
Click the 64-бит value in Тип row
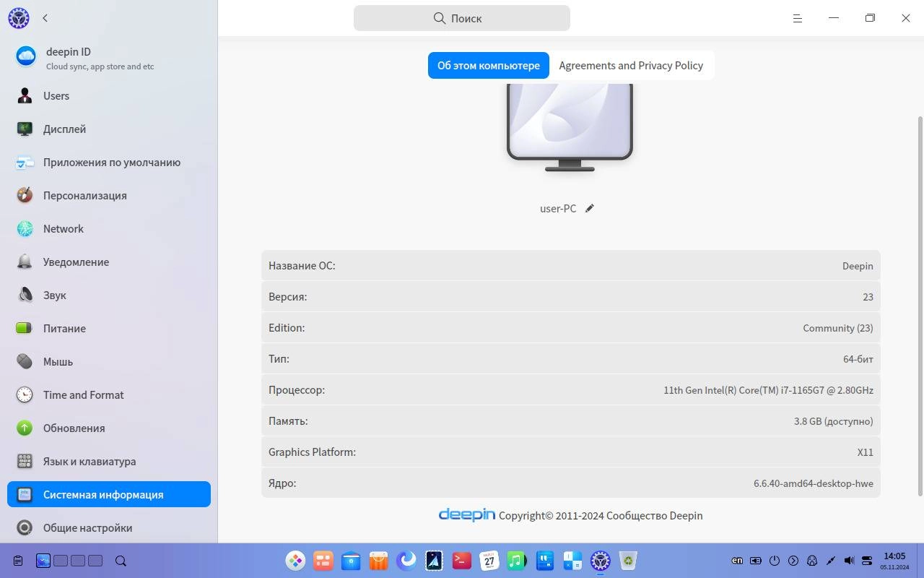click(858, 358)
